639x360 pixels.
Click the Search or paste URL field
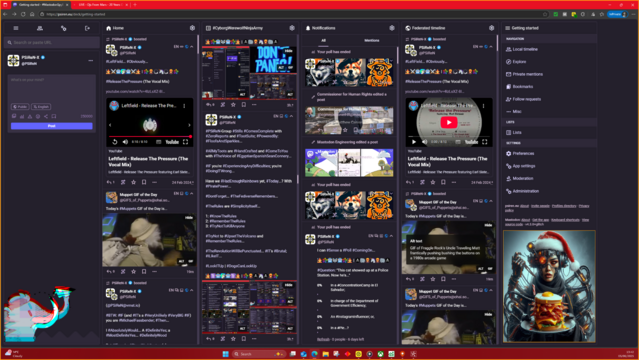pos(51,42)
